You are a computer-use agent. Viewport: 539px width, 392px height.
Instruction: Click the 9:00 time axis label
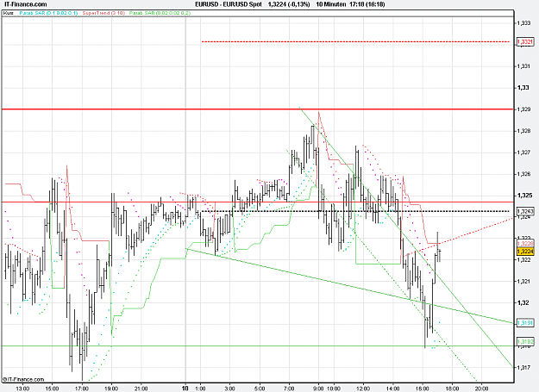(x=318, y=389)
